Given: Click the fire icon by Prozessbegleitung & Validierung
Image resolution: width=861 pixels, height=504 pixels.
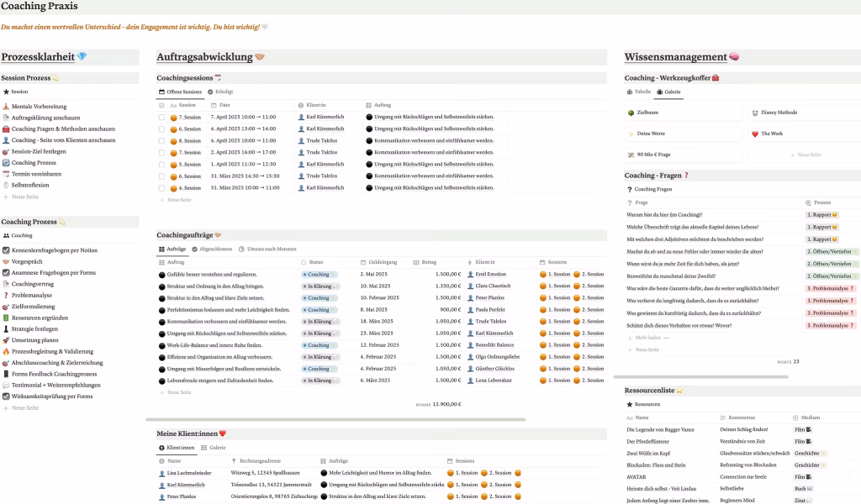Looking at the screenshot, I should point(6,351).
